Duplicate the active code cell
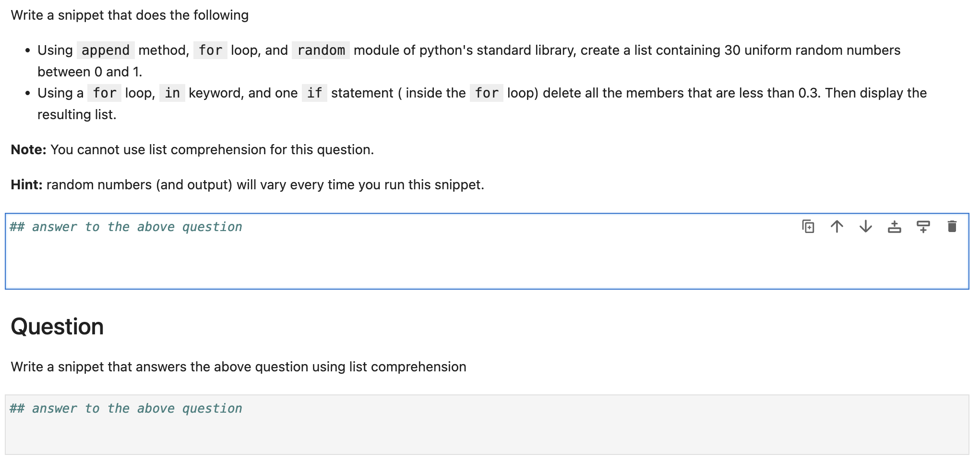The width and height of the screenshot is (980, 466). [x=808, y=226]
